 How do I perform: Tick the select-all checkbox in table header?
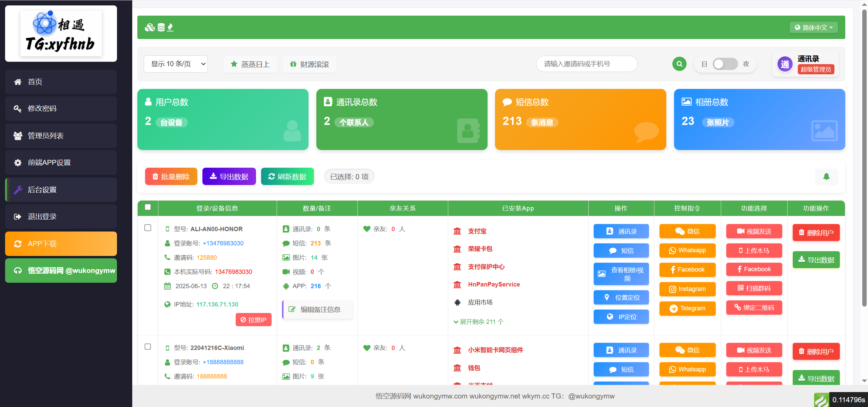148,207
